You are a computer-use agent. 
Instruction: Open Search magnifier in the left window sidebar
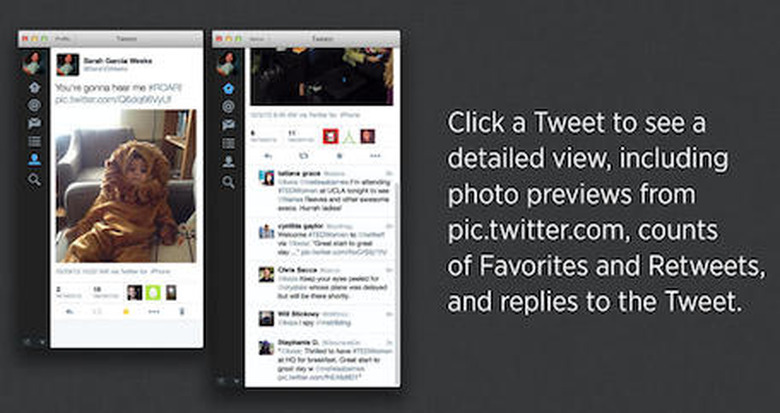(34, 180)
